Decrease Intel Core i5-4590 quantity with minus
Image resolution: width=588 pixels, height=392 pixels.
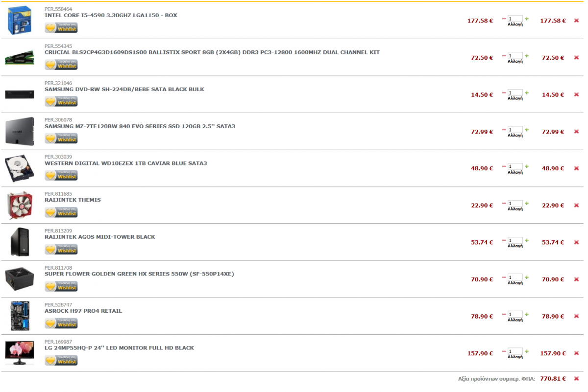point(504,19)
